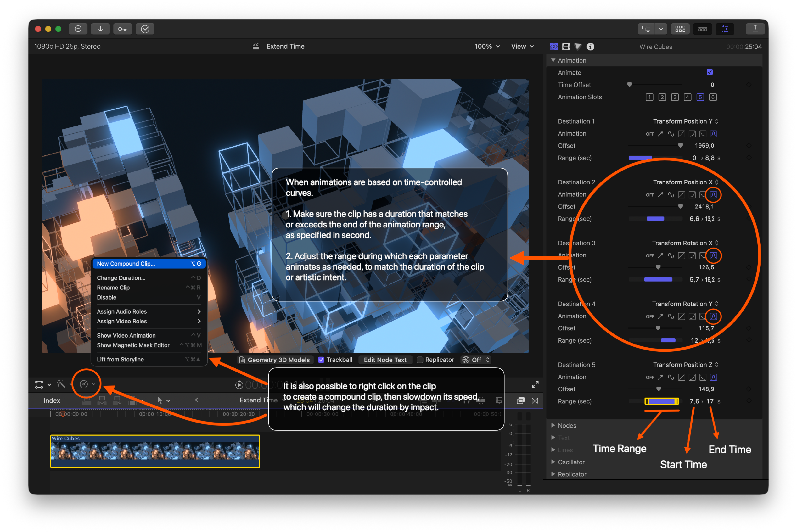Click the New Library plus toolbar button
797x532 pixels.
tap(78, 29)
